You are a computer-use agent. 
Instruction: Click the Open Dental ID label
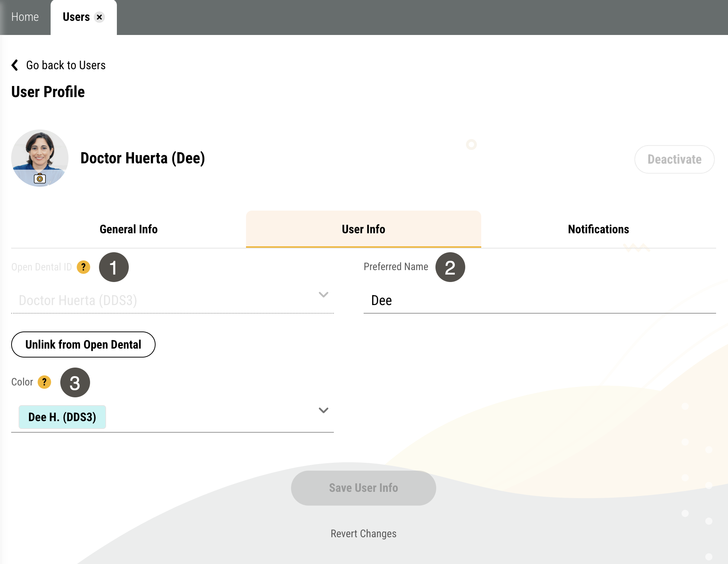(41, 267)
